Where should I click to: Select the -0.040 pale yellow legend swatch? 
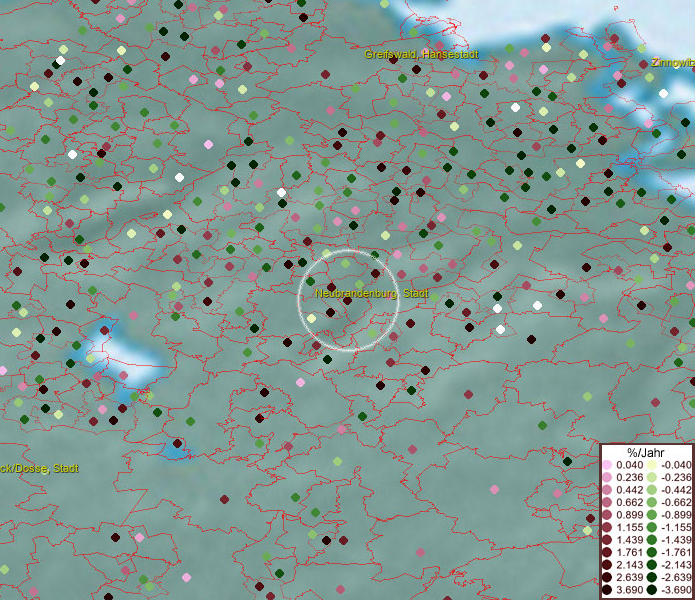[652, 466]
